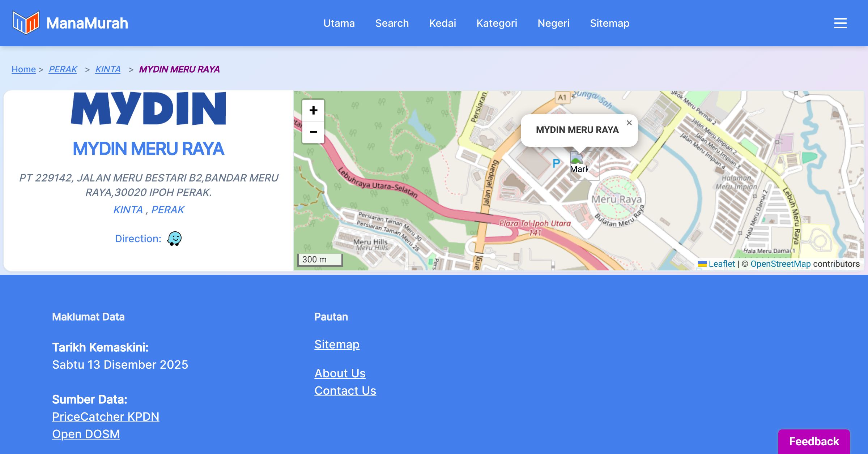Go to the Home breadcrumb
This screenshot has height=454, width=868.
(x=24, y=69)
